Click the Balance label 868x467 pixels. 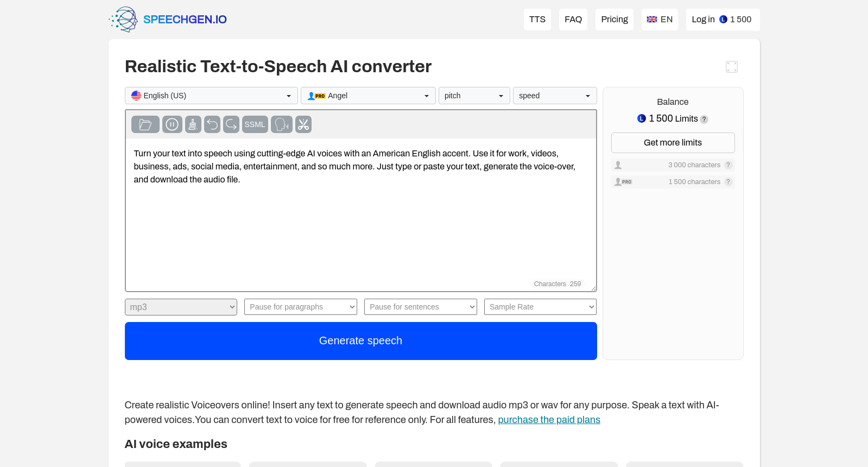(x=673, y=102)
